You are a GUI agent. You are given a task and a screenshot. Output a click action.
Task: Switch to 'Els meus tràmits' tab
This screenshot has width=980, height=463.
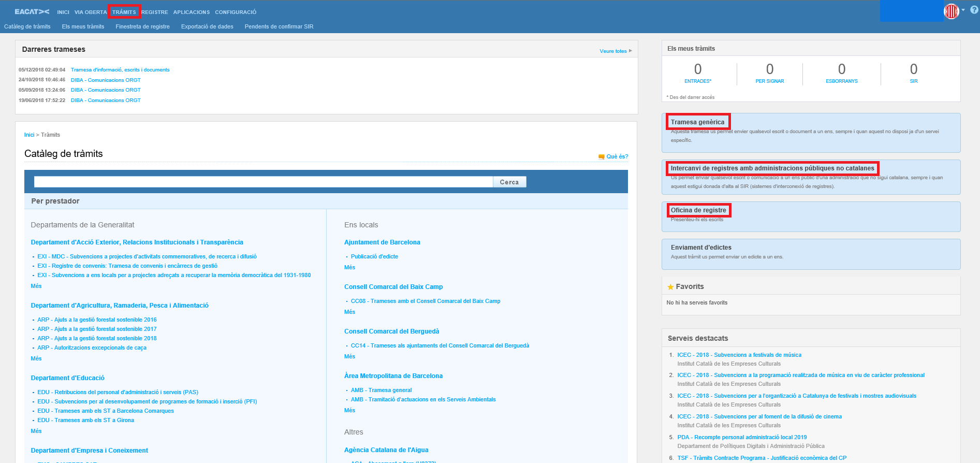pos(83,26)
